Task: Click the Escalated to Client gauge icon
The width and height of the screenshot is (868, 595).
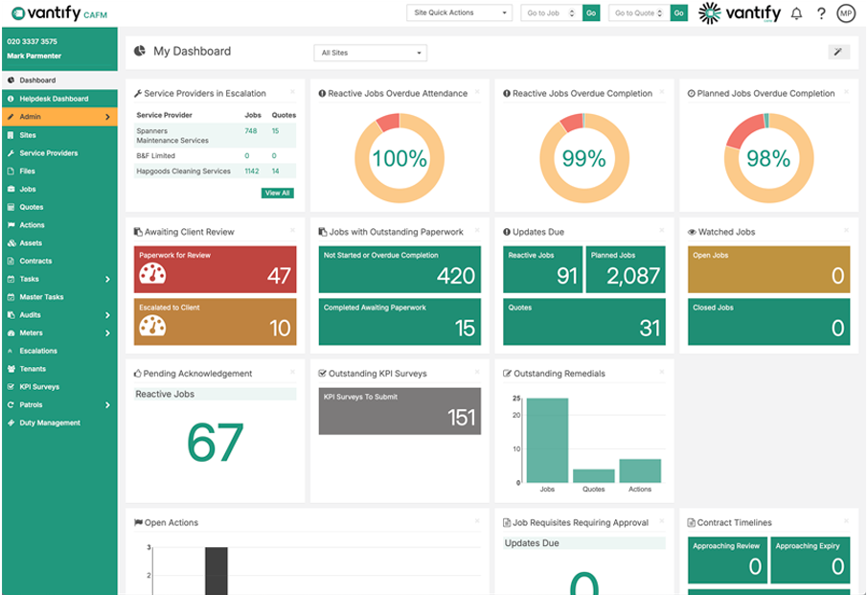Action: (152, 326)
